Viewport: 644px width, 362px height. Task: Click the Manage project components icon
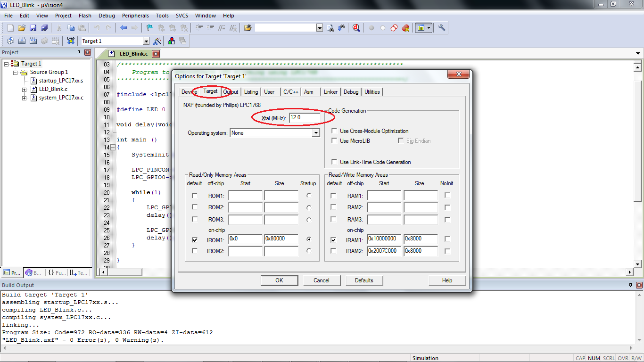[171, 41]
